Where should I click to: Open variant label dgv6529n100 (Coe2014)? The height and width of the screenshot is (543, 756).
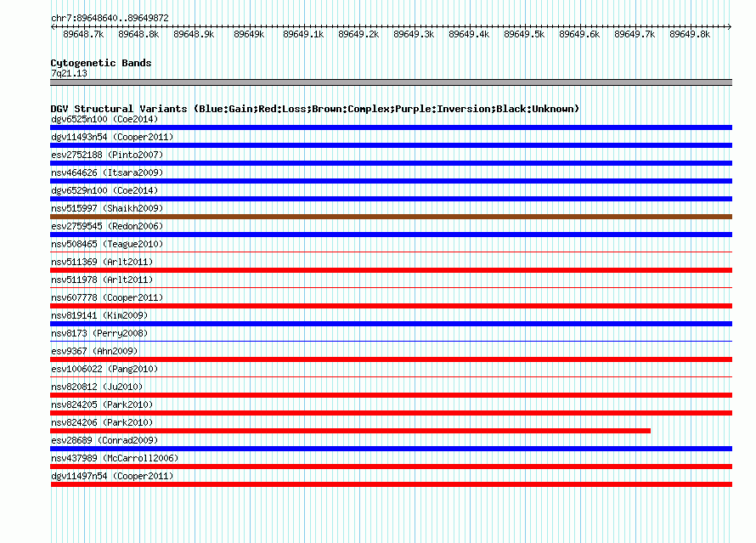click(x=104, y=190)
